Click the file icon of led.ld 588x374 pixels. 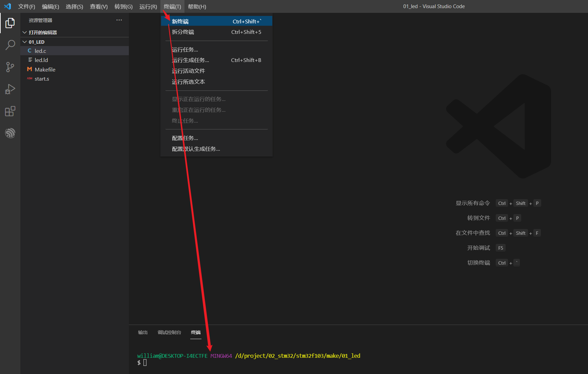pos(30,60)
